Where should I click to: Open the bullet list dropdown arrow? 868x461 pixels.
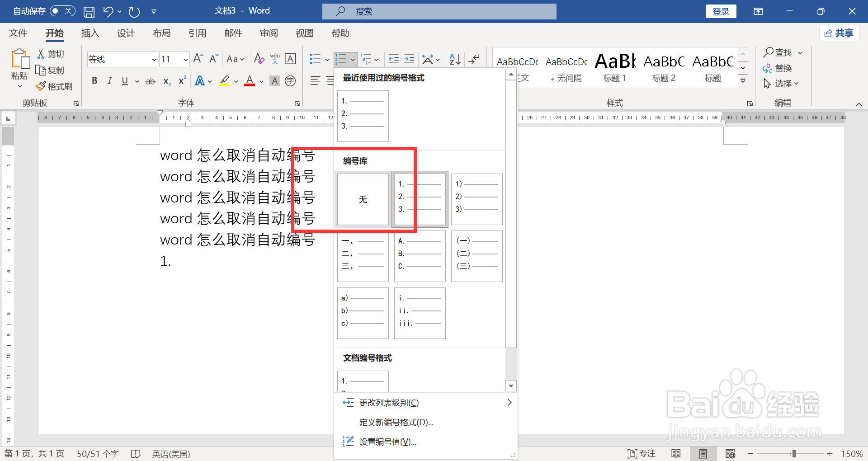tap(327, 59)
